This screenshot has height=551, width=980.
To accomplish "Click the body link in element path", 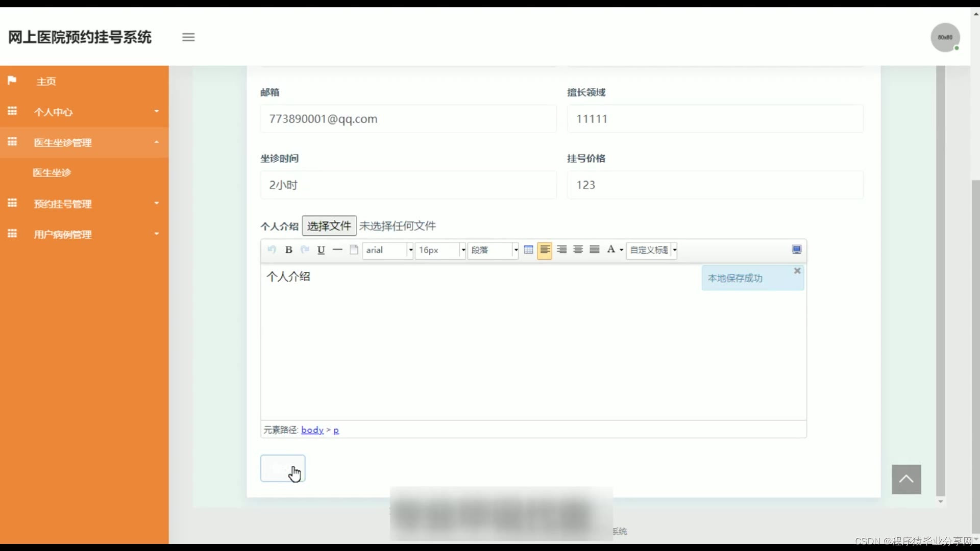I will tap(312, 430).
